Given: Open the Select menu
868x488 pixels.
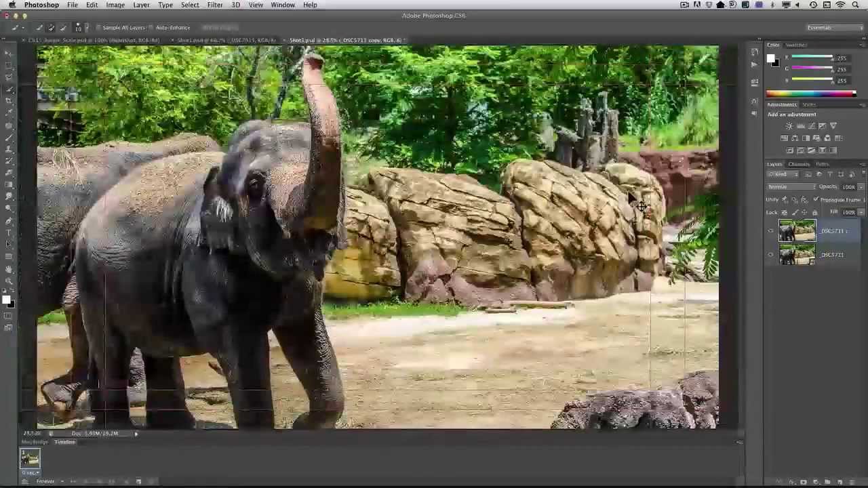Looking at the screenshot, I should (190, 5).
